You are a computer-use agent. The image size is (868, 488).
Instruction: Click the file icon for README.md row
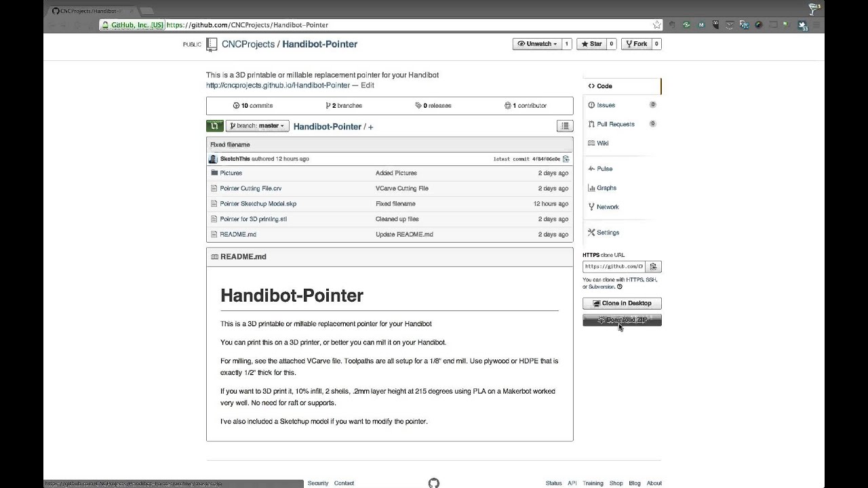(214, 235)
